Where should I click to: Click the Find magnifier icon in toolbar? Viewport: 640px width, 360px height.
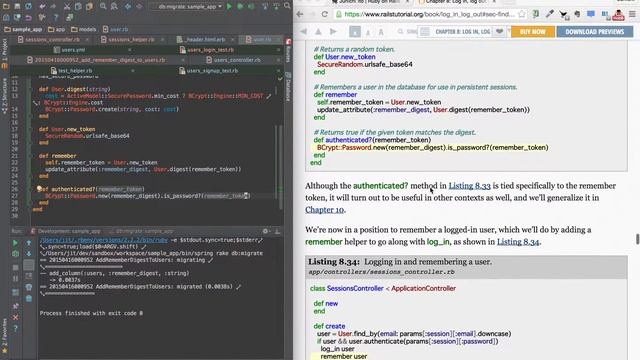103,6
